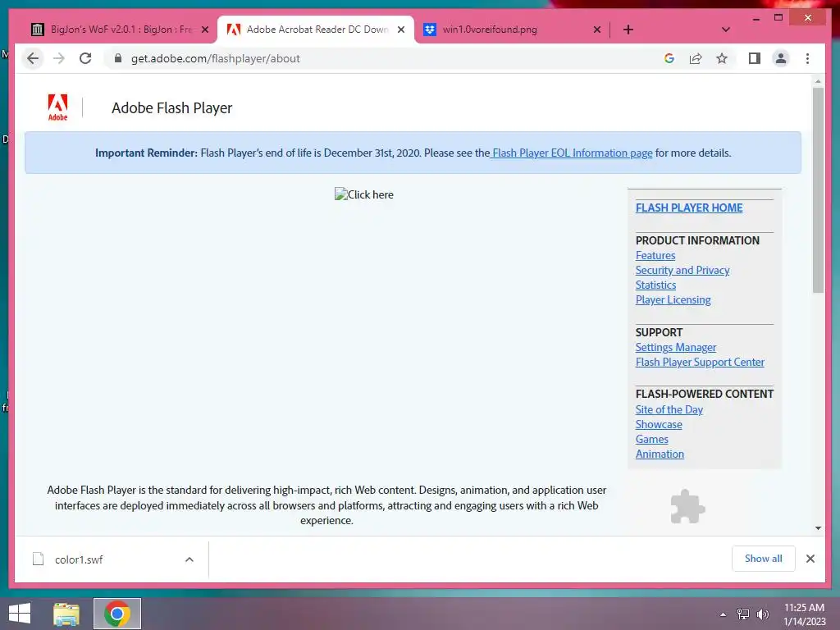Switch to the win1.0voreifound.png tab
The width and height of the screenshot is (840, 630).
[511, 30]
